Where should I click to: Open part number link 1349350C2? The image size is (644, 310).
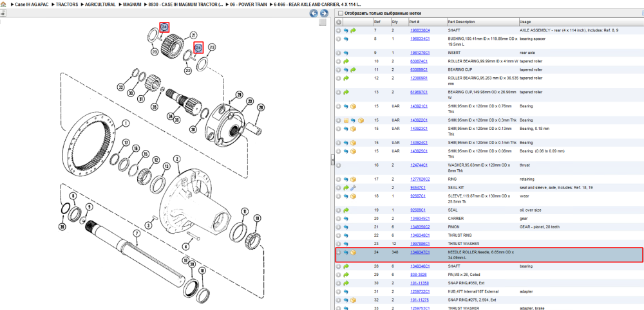tap(420, 227)
